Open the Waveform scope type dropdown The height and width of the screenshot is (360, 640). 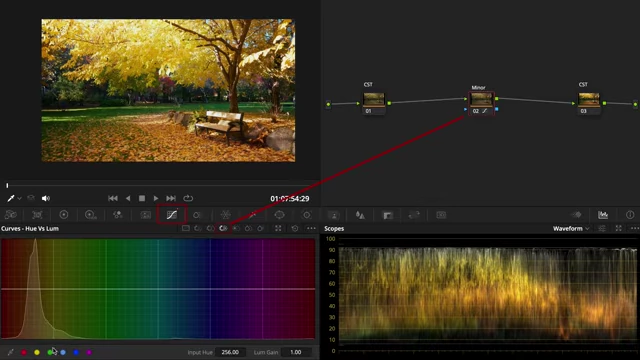[571, 229]
